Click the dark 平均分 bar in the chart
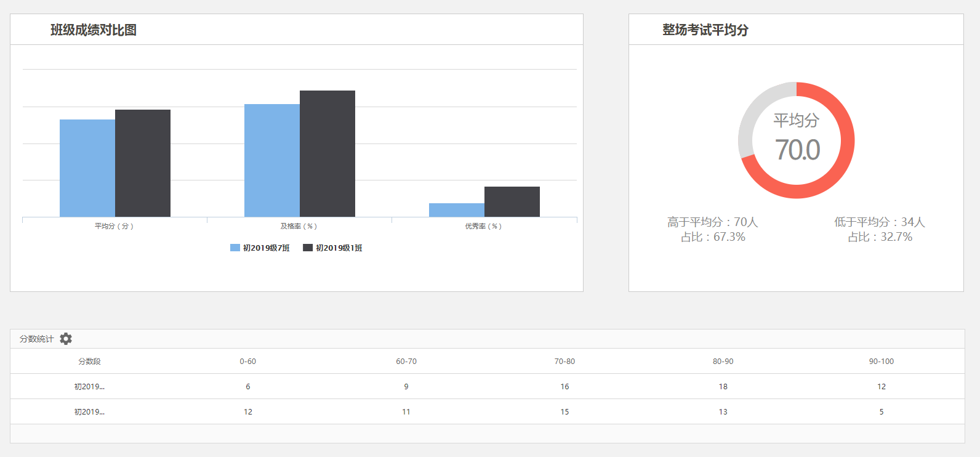The height and width of the screenshot is (457, 980). 143,163
